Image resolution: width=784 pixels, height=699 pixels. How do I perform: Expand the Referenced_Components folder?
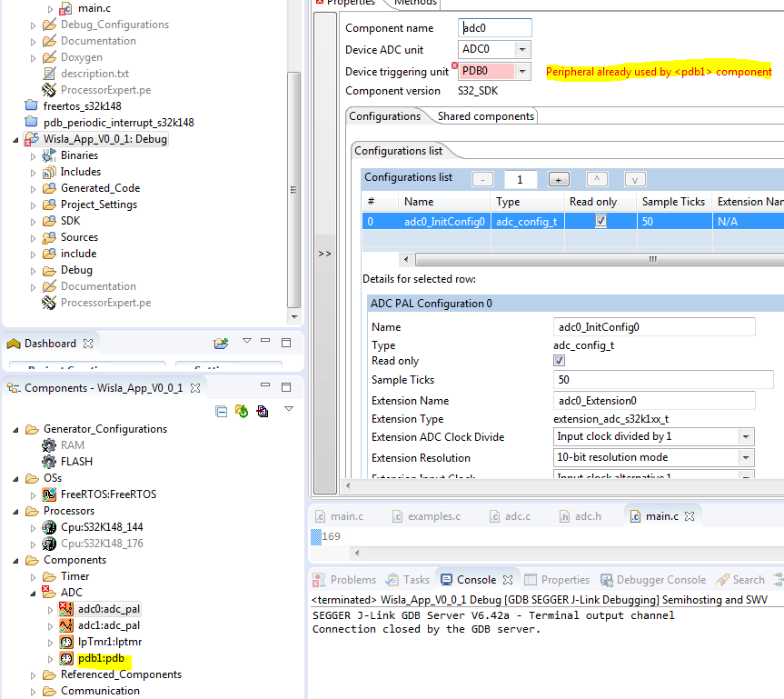(33, 675)
